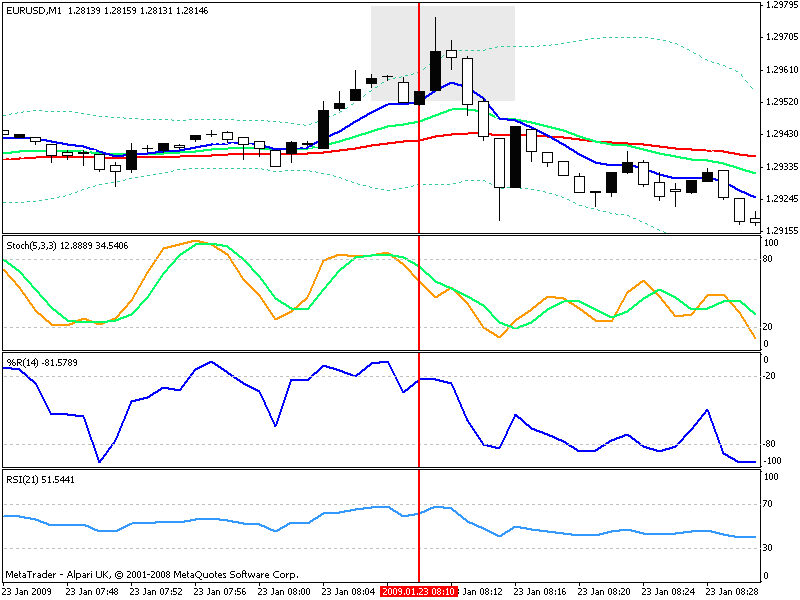The width and height of the screenshot is (800, 600).
Task: Click the RSI(21) indicator label
Action: 20,479
